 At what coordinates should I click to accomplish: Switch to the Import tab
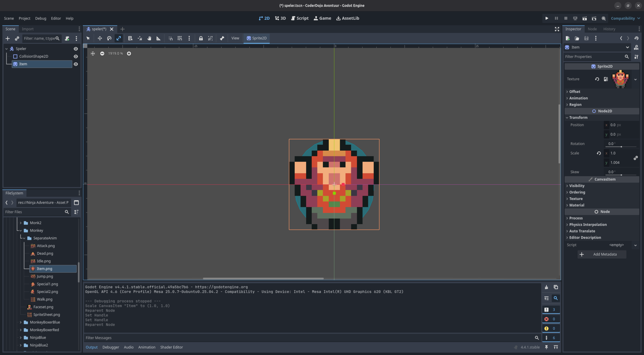click(27, 29)
